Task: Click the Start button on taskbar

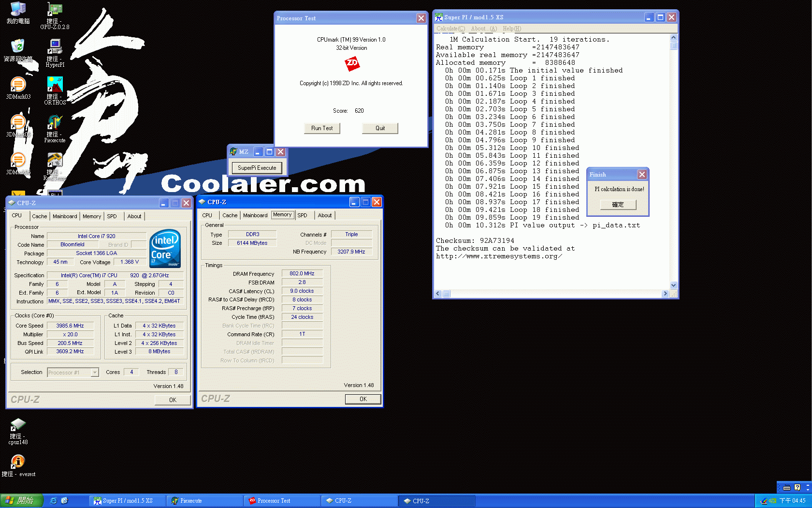Action: (22, 501)
